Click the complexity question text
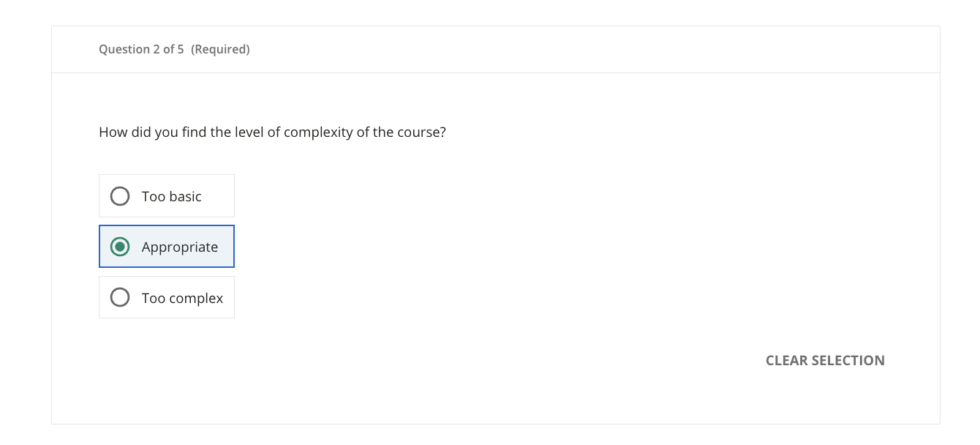Screen dimensions: 980x445 [272, 132]
